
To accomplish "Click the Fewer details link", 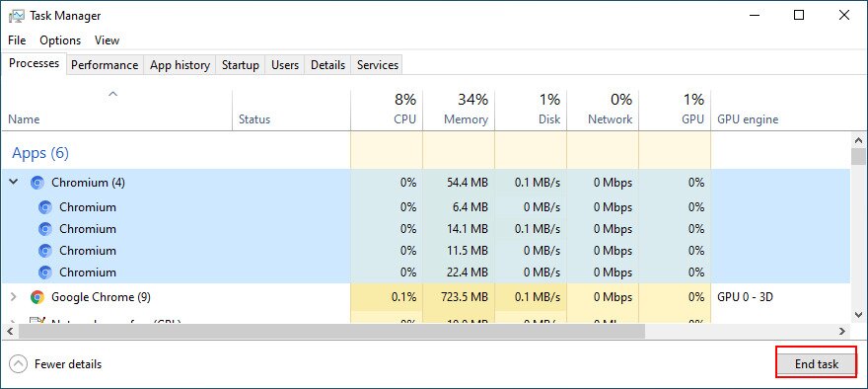I will click(68, 364).
